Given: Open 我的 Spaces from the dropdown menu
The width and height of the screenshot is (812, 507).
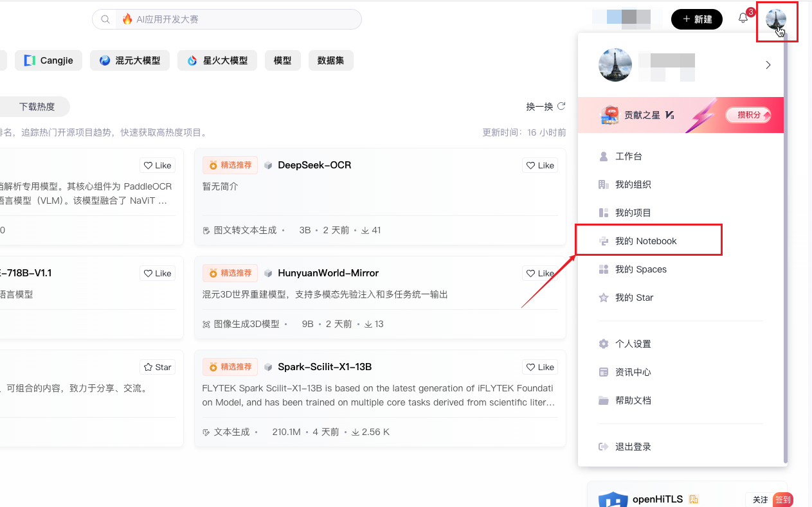Looking at the screenshot, I should (640, 269).
